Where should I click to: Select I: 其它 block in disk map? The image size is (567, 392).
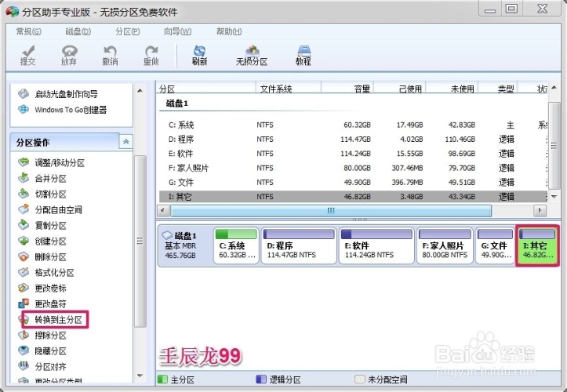click(x=537, y=245)
